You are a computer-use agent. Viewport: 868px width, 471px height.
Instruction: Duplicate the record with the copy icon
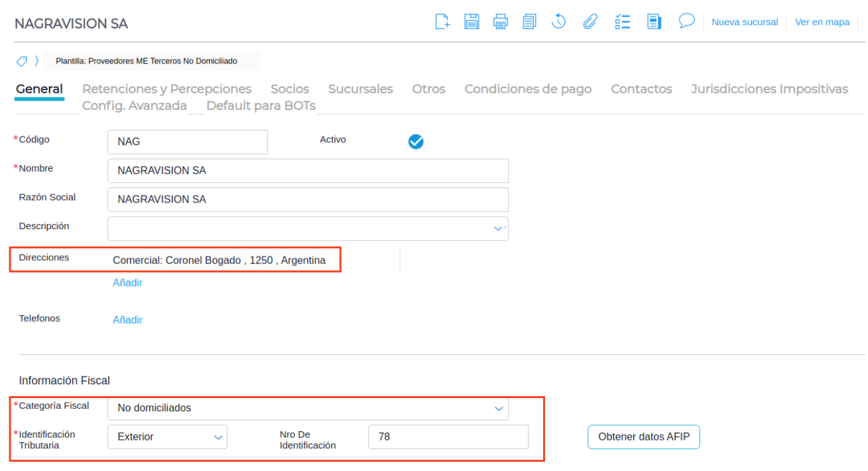tap(529, 22)
